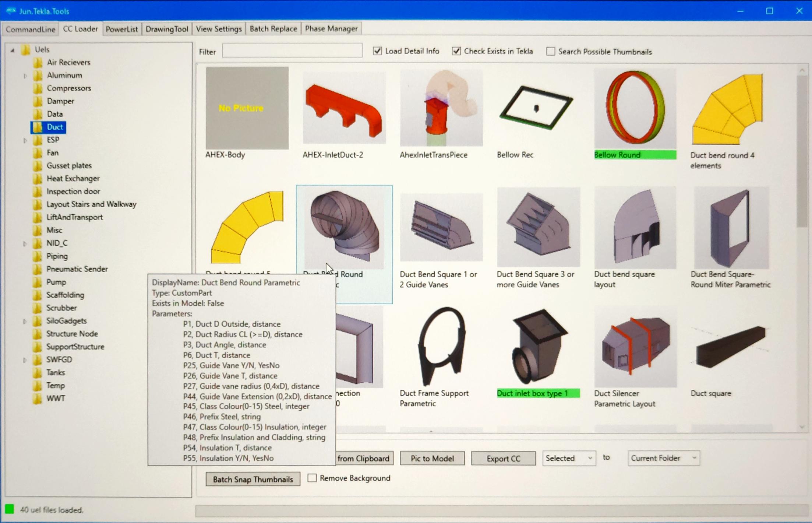The height and width of the screenshot is (523, 812).
Task: Pick the Duct Frame Support Parametric icon
Action: [x=441, y=346]
